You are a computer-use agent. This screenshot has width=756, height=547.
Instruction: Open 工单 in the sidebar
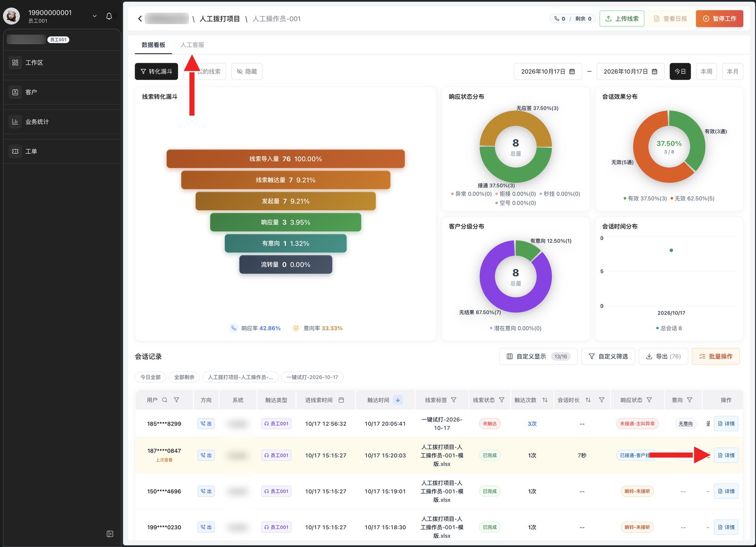point(62,151)
